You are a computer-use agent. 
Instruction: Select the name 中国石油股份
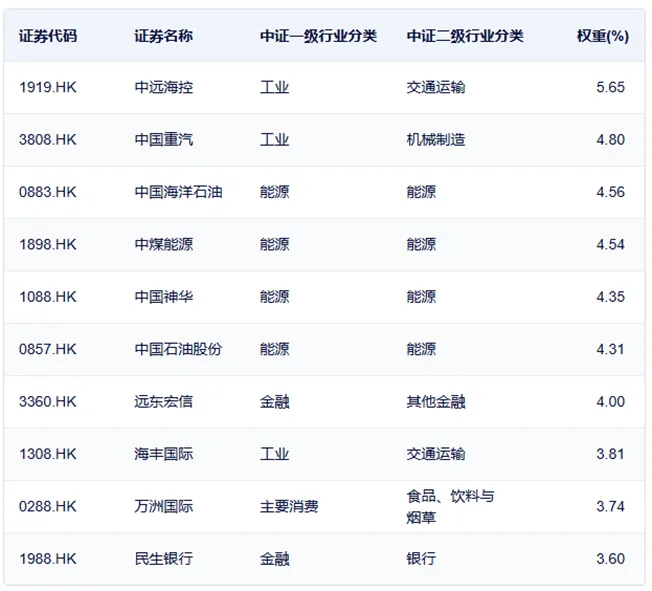point(178,349)
